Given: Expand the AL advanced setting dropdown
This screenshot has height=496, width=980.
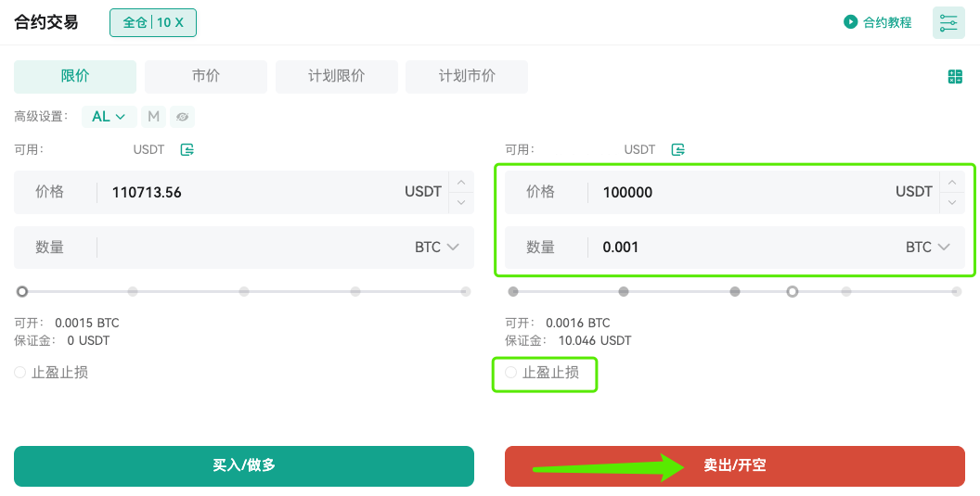Looking at the screenshot, I should pyautogui.click(x=109, y=117).
